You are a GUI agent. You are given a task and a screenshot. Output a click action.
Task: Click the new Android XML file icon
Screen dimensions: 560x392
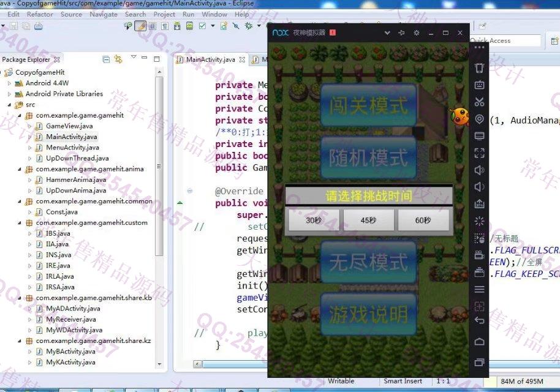[224, 26]
